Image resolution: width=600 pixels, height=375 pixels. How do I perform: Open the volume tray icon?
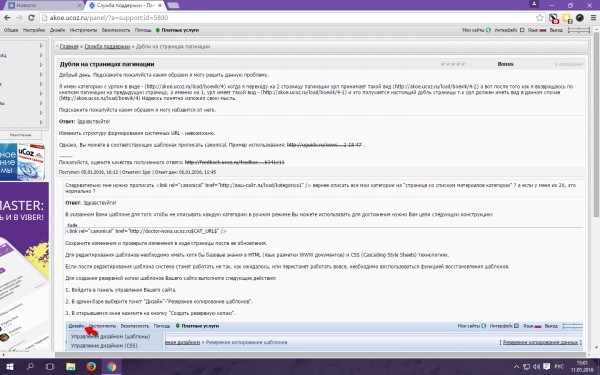coord(536,367)
